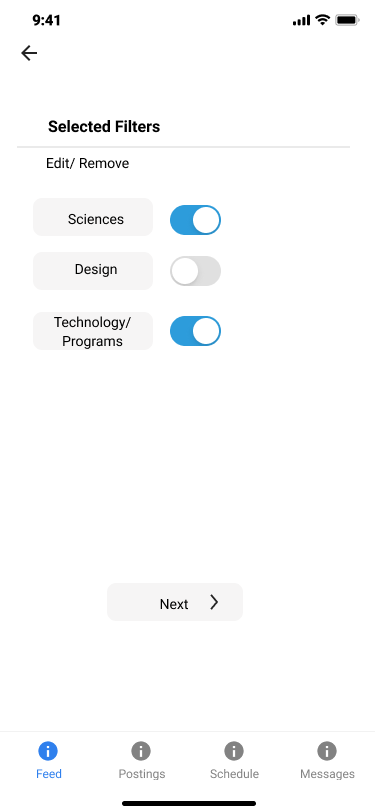Screen dimensions: 375x812
Task: Tap the Design filter chip
Action: click(93, 271)
